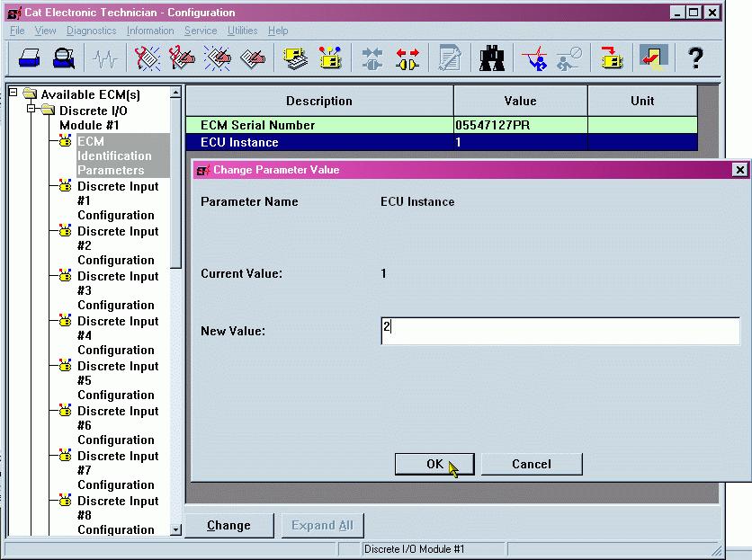The image size is (752, 560).
Task: Open Help question mark icon
Action: (x=695, y=58)
